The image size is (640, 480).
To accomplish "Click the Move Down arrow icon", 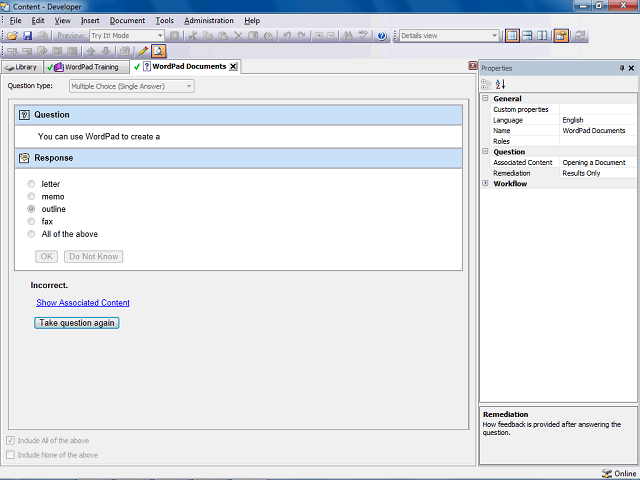I will (x=106, y=51).
